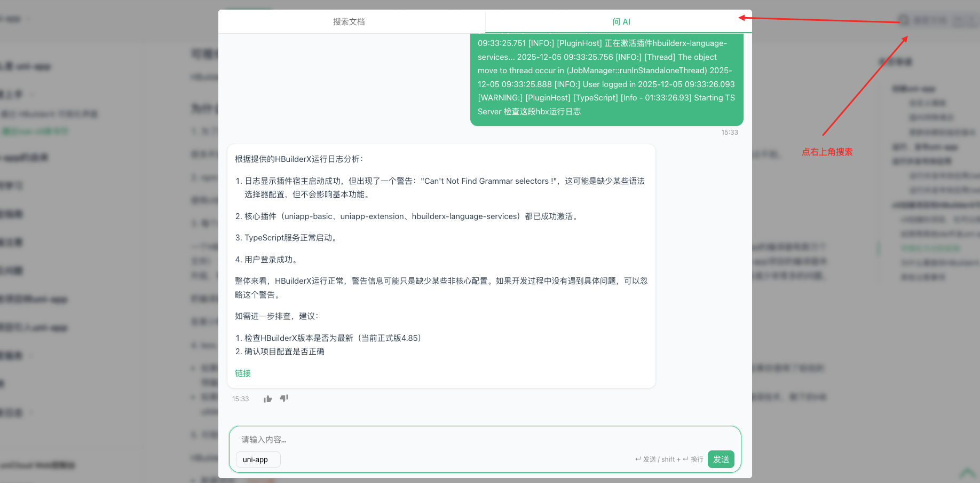Click the 15:33 timestamp below green bubble
980x483 pixels.
pos(729,133)
